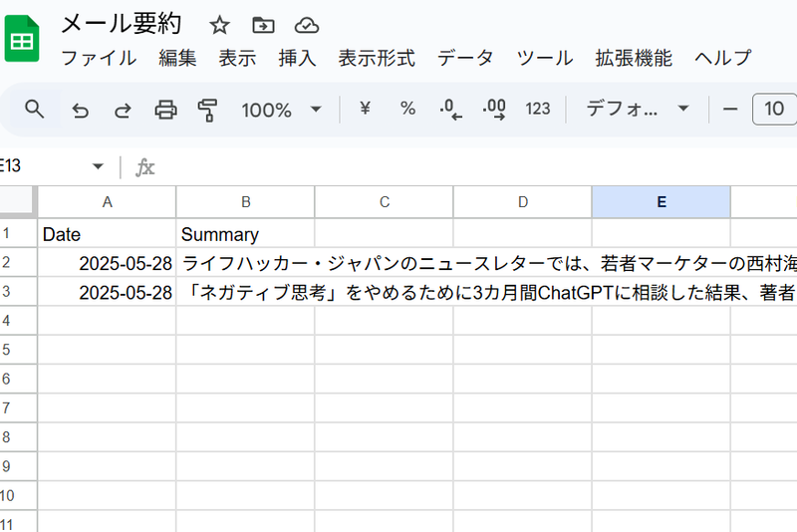Select row 10 header
The width and height of the screenshot is (797, 532).
18,495
